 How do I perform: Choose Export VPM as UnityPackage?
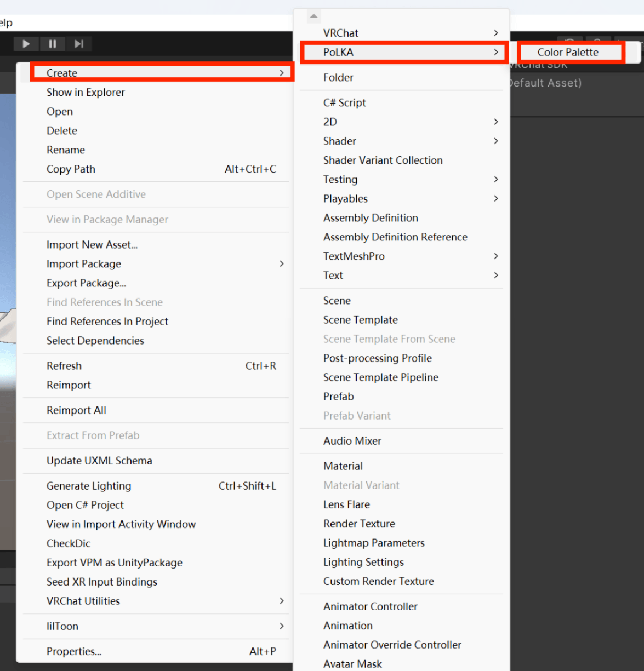(114, 563)
